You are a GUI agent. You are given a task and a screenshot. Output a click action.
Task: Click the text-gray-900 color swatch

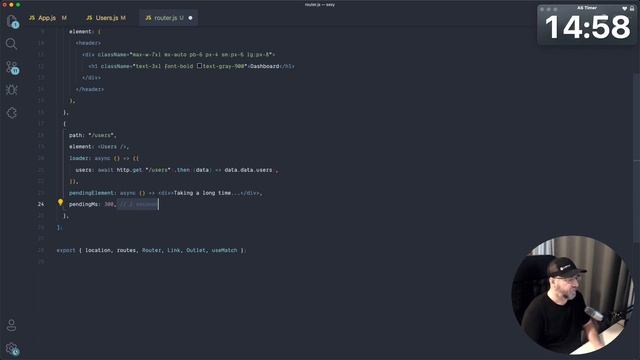199,66
